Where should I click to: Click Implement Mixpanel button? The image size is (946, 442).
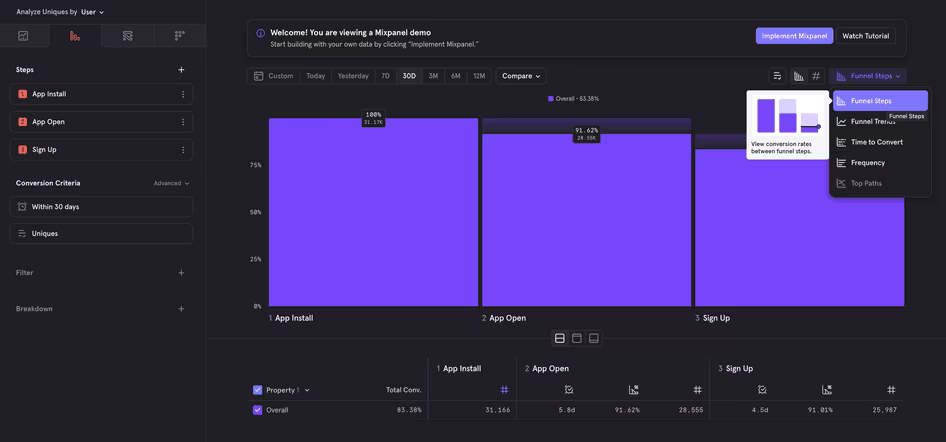tap(795, 36)
